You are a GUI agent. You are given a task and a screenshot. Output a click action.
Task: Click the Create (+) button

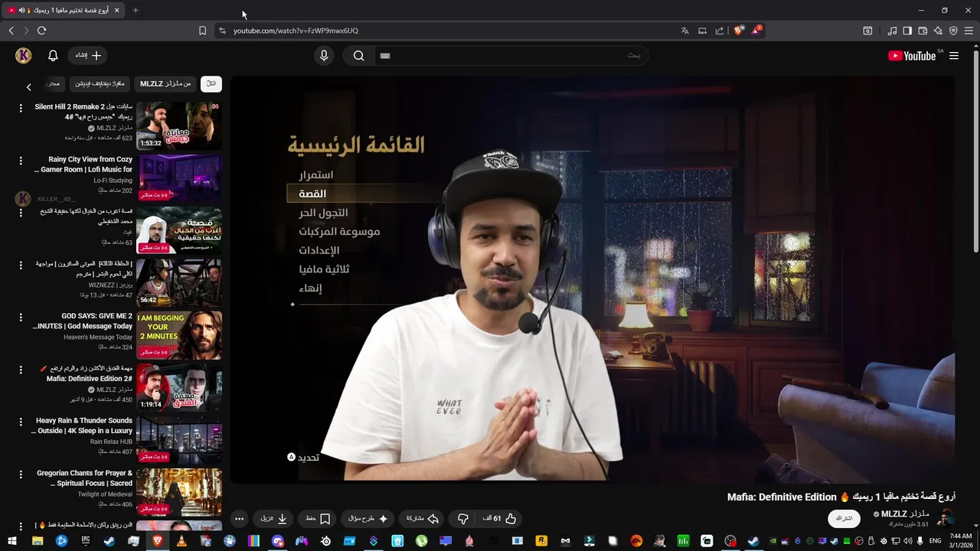(x=88, y=55)
